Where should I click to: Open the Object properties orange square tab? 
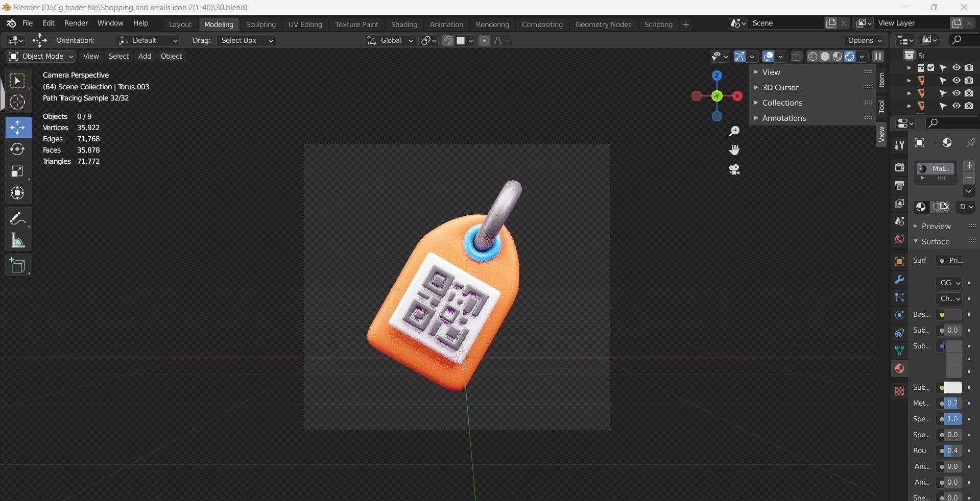pos(899,262)
